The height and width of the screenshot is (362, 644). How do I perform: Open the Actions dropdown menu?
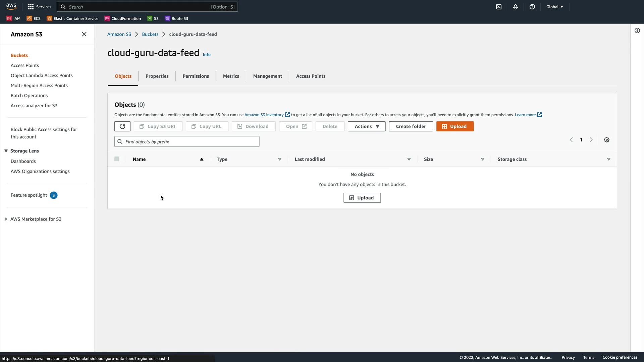366,126
